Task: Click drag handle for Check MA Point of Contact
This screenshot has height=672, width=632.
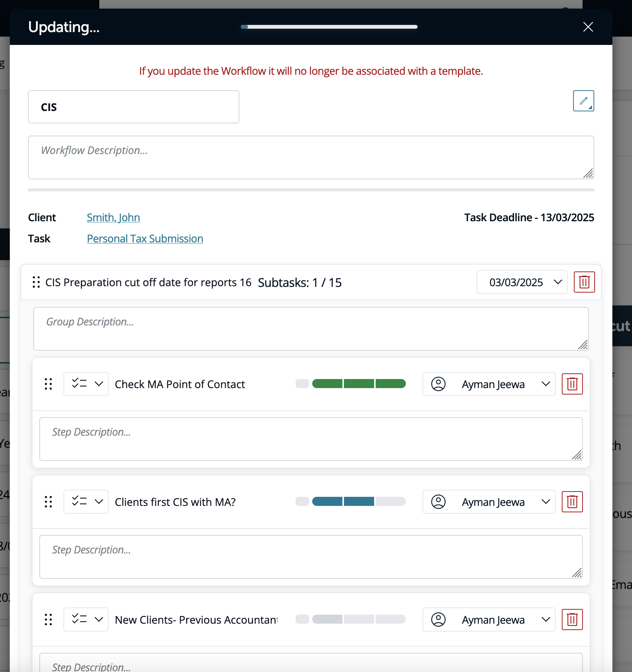Action: pyautogui.click(x=48, y=384)
